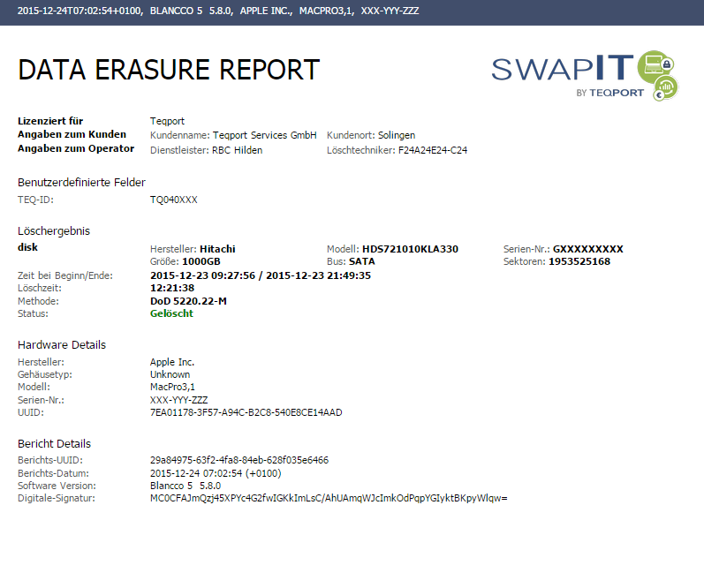
Task: Click hardware UUID starting with '7EA01178'
Action: pyautogui.click(x=246, y=412)
